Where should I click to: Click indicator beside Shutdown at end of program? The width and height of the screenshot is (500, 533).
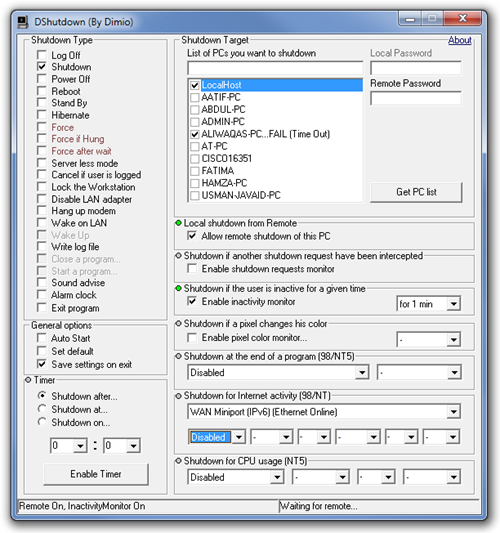click(x=178, y=356)
